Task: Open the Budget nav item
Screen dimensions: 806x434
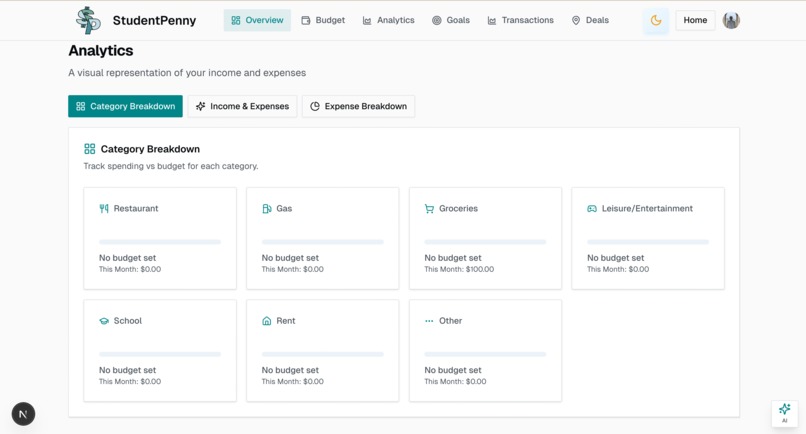Action: pos(323,20)
